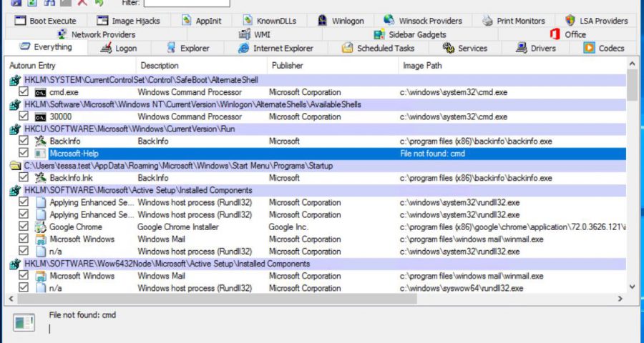The width and height of the screenshot is (644, 343).
Task: Click the Print Monitors printer icon
Action: (487, 20)
